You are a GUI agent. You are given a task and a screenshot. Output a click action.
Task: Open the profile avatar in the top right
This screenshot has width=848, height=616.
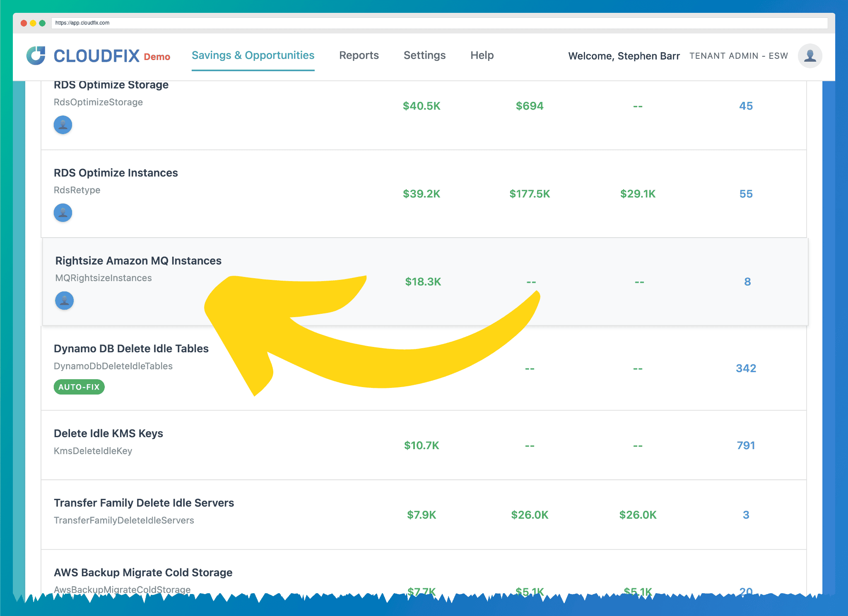coord(809,56)
